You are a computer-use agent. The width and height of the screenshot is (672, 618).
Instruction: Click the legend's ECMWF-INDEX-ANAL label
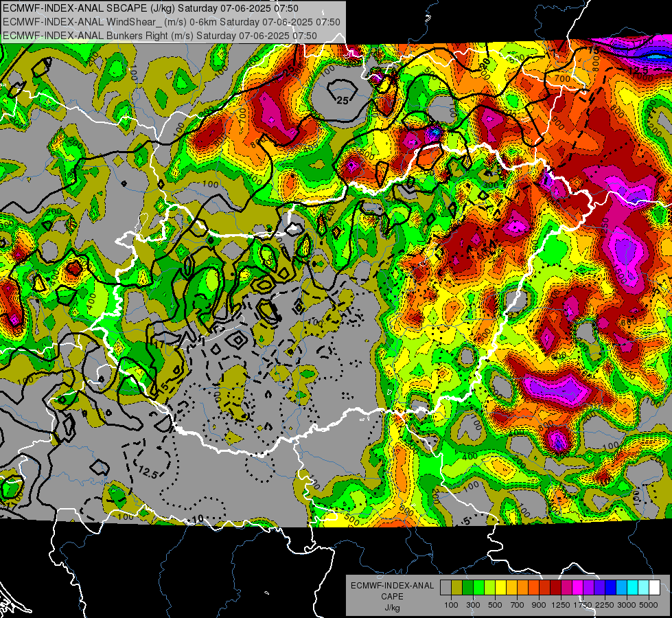tap(393, 586)
